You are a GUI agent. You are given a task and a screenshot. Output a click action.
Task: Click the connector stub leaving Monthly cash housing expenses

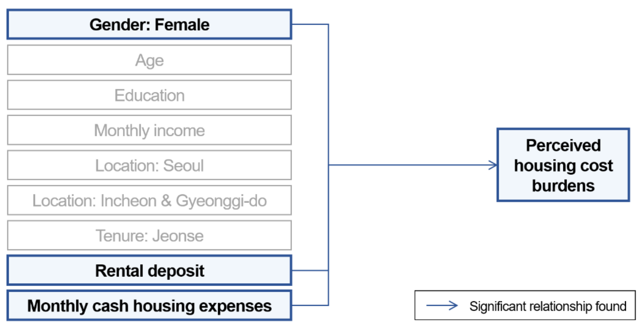point(310,305)
